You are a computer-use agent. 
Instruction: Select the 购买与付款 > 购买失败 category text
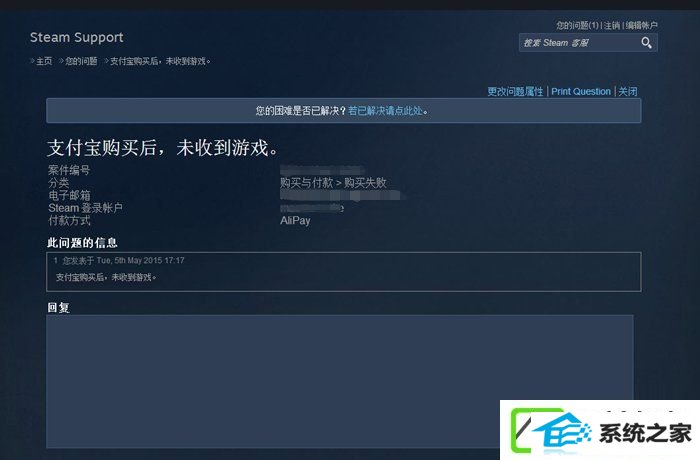tap(333, 183)
